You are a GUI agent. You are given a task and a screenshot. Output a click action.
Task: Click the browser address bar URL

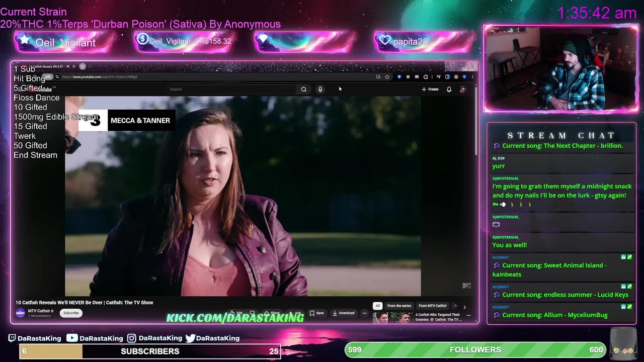pos(100,77)
